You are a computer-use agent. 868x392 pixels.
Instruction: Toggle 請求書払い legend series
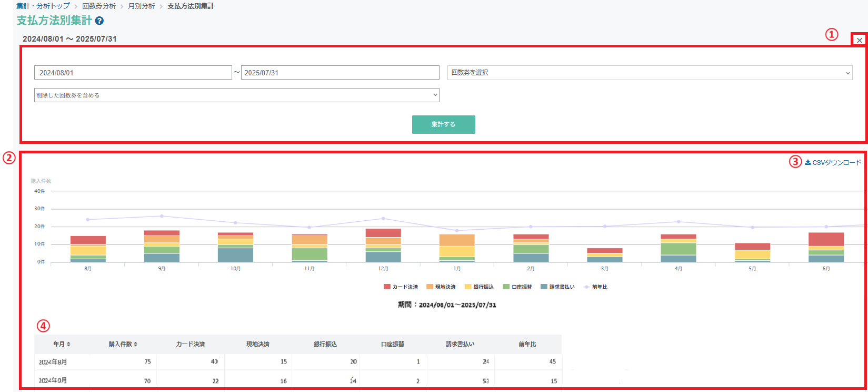pyautogui.click(x=557, y=287)
